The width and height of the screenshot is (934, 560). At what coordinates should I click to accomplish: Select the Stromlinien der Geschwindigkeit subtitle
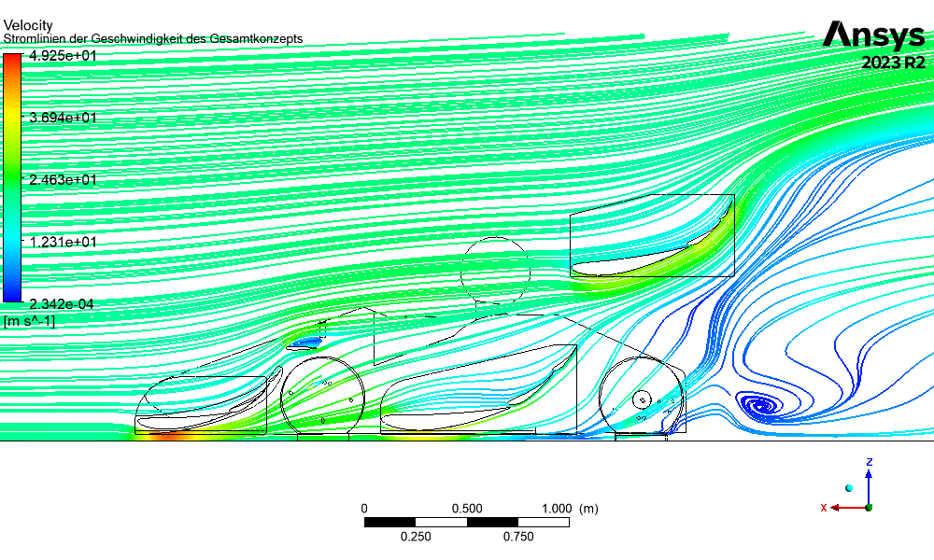coord(153,38)
